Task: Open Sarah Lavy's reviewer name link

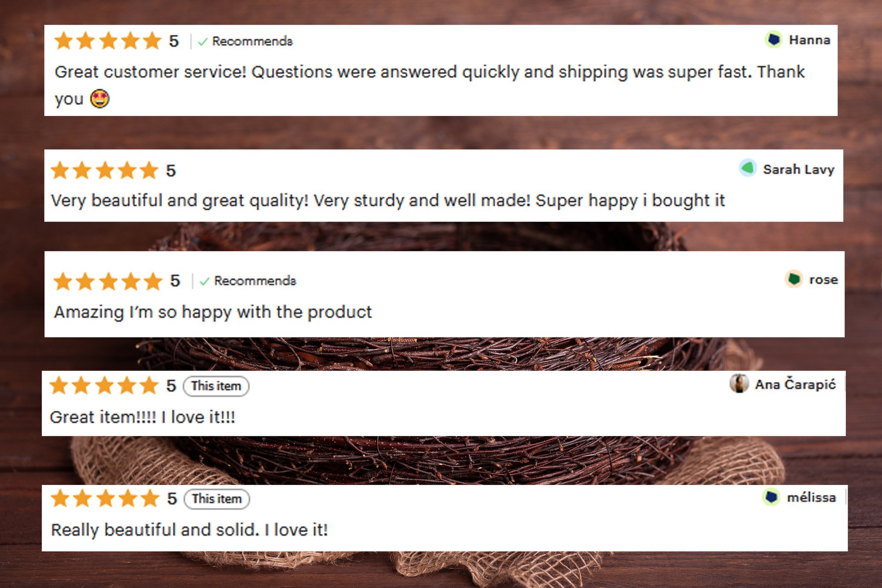Action: pyautogui.click(x=799, y=169)
